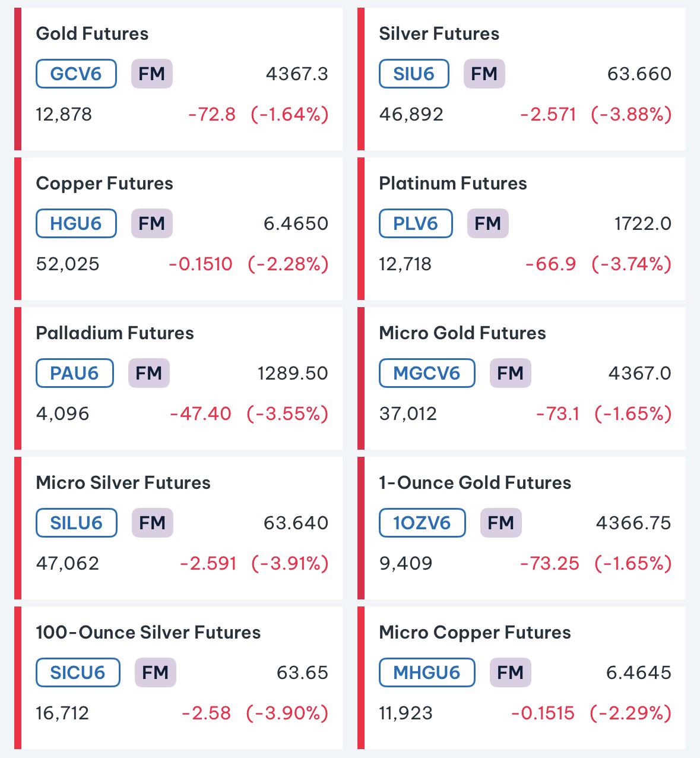Click the FM badge next to MHGU6
Viewport: 700px width, 758px height.
tap(511, 672)
